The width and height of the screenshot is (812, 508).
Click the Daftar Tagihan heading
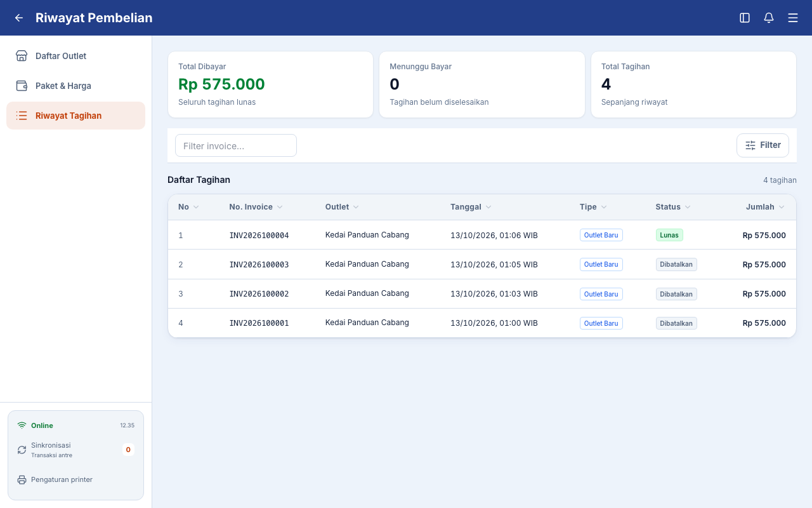[199, 180]
